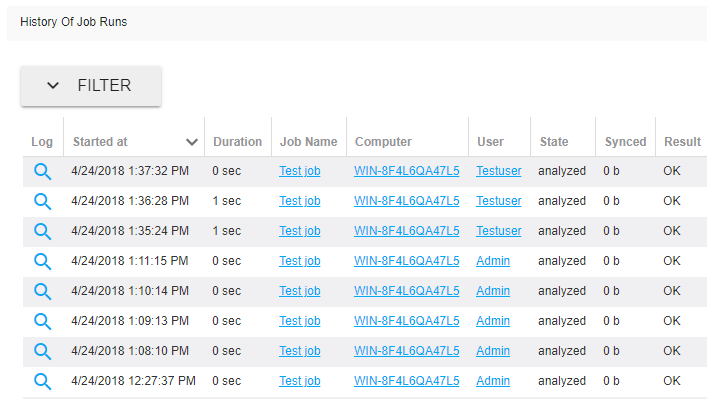Sort by Result column header

[x=682, y=142]
